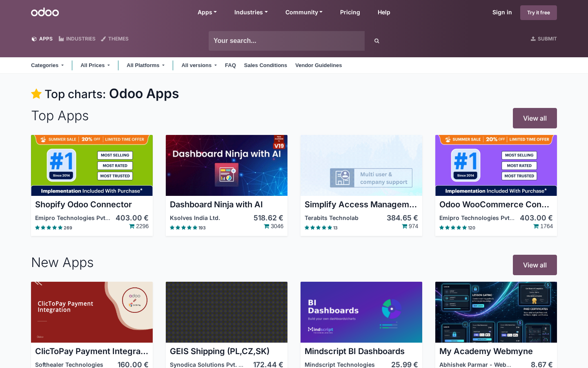
Task: Click Dashboard Ninja with AI star rating
Action: tap(184, 228)
